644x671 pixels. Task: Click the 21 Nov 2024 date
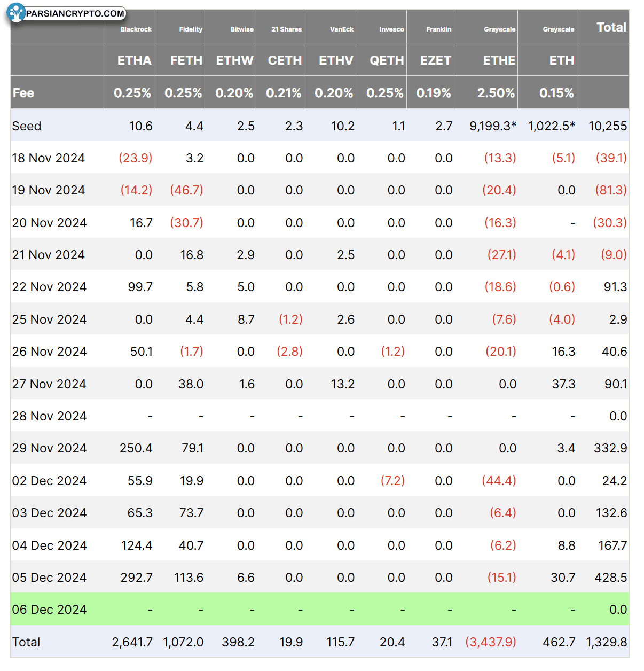coord(49,255)
